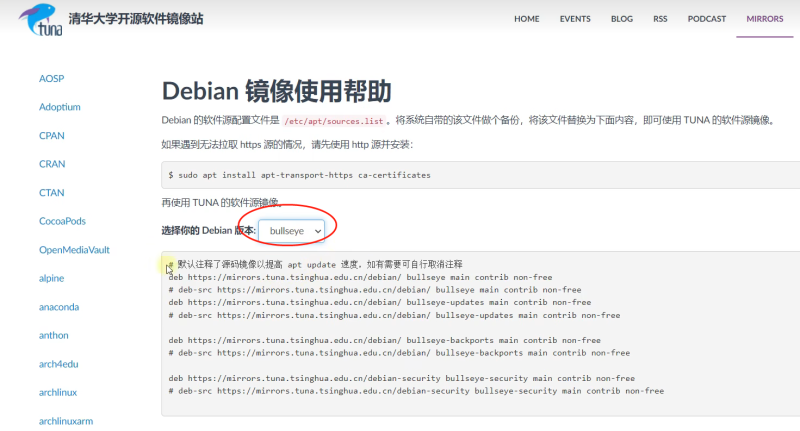
Task: Open Adoptium mirror help link
Action: pos(60,107)
